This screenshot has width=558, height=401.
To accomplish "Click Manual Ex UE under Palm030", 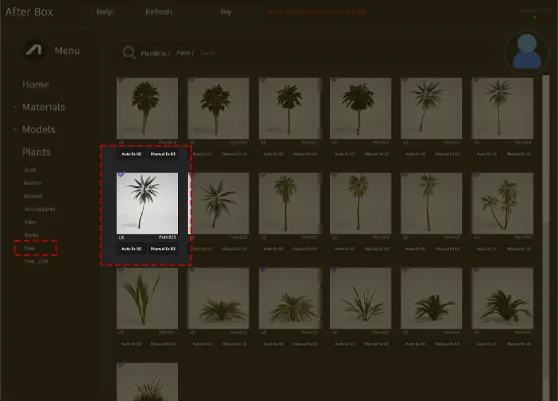I will [x=519, y=249].
